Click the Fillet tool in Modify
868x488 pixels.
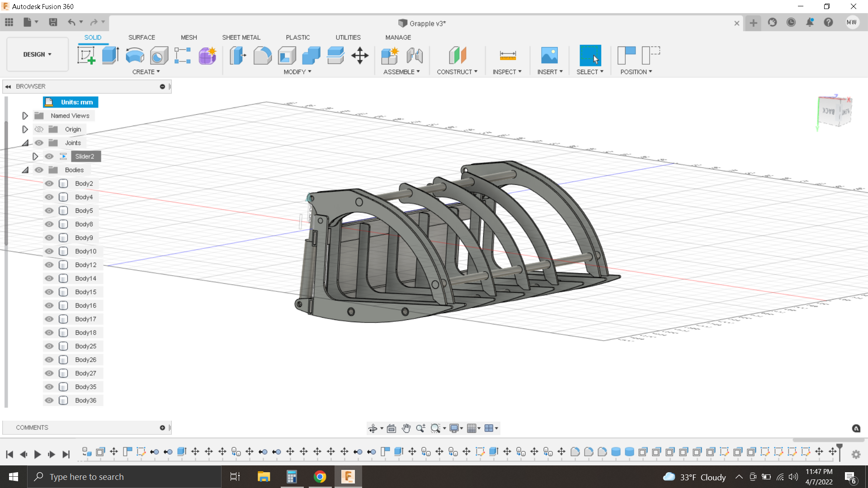coord(262,56)
